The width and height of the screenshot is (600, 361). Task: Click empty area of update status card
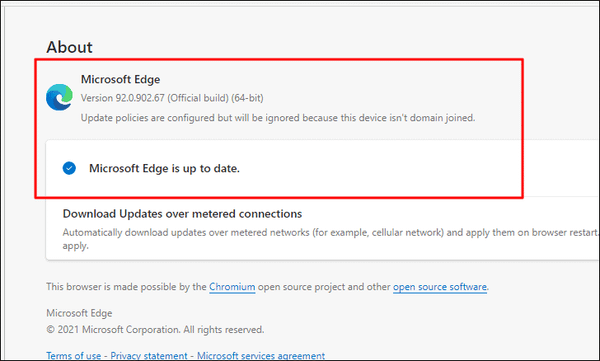pos(383,168)
